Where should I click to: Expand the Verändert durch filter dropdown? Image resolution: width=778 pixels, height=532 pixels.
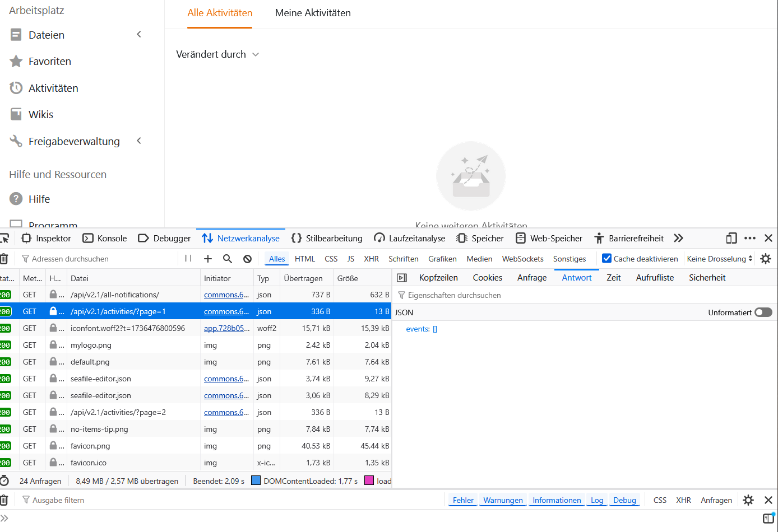217,54
